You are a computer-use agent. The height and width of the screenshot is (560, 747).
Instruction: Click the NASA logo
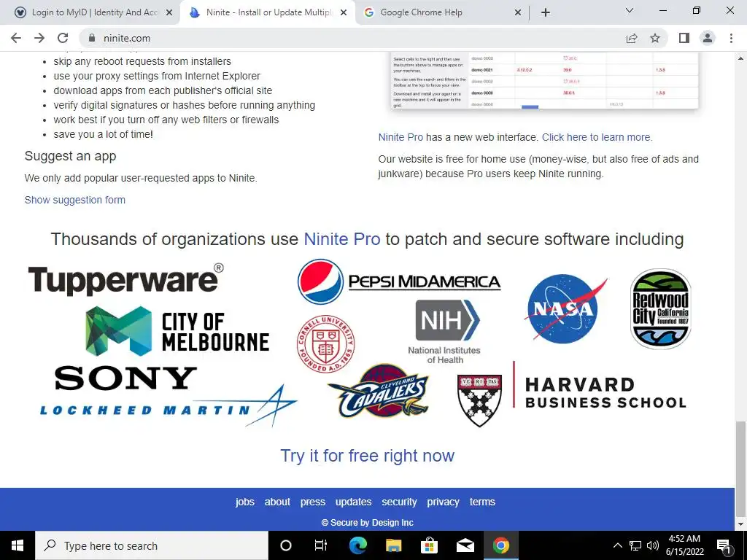click(x=565, y=308)
